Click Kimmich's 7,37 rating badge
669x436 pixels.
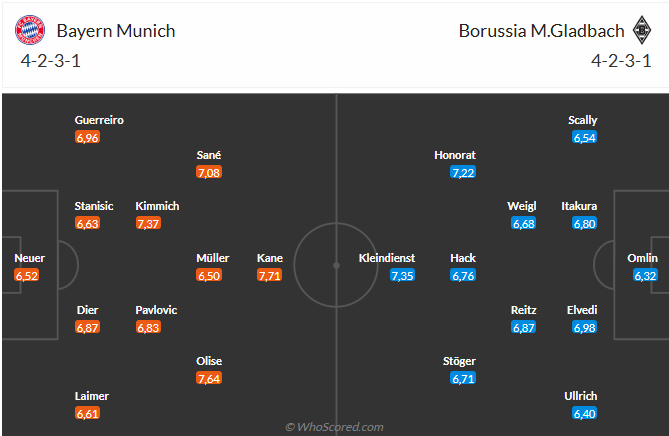tap(148, 224)
